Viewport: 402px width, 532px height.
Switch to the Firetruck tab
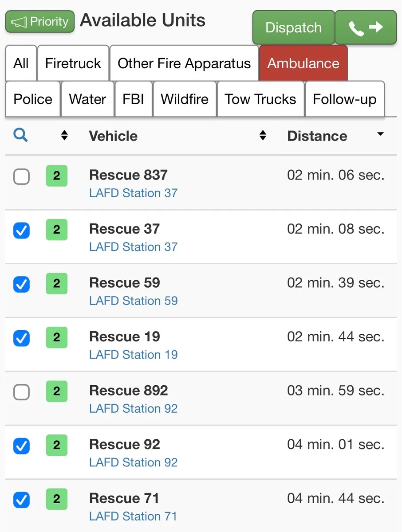(x=73, y=63)
